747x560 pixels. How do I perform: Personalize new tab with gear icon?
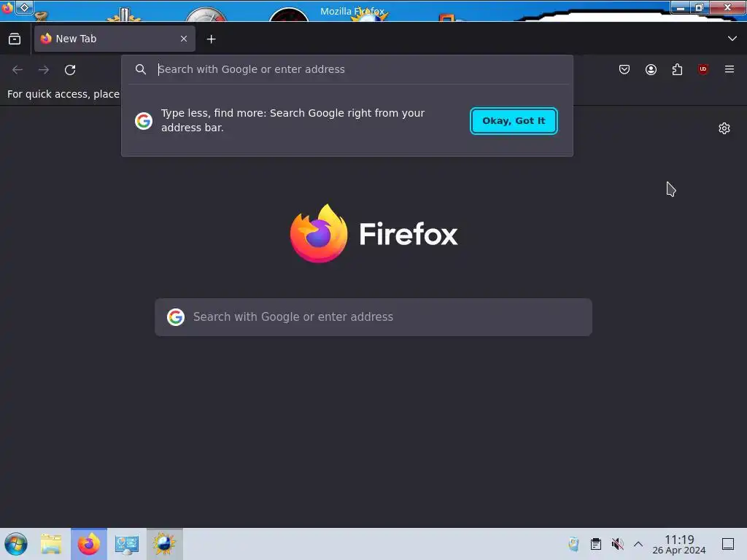724,128
